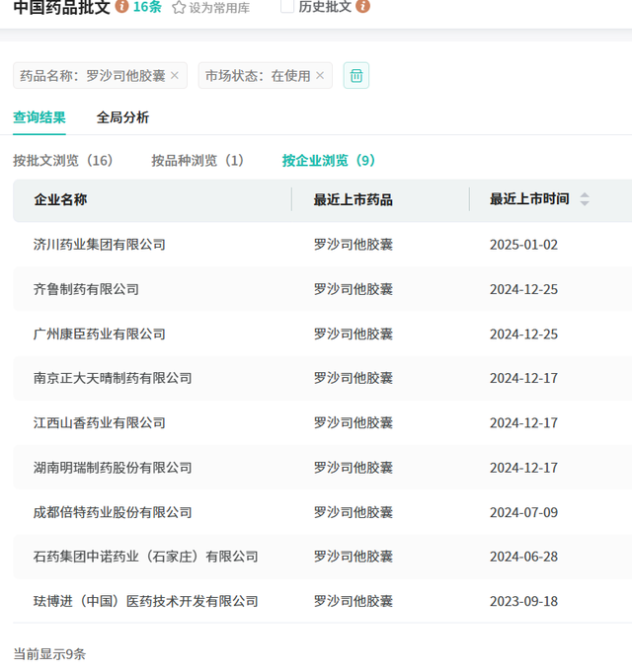This screenshot has height=672, width=632.
Task: Select 按批文浏览 (16) view
Action: [63, 160]
